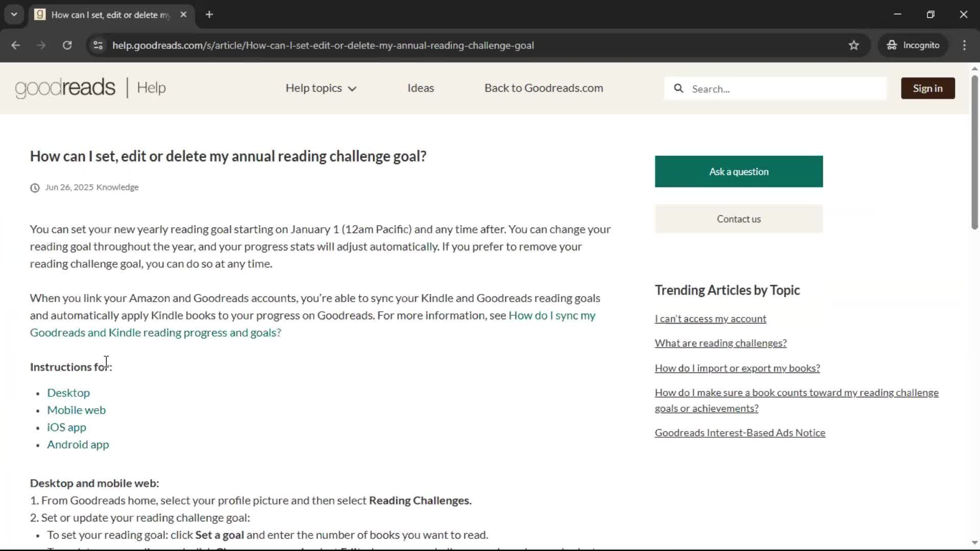Bookmark this page with the star icon

pyautogui.click(x=854, y=45)
